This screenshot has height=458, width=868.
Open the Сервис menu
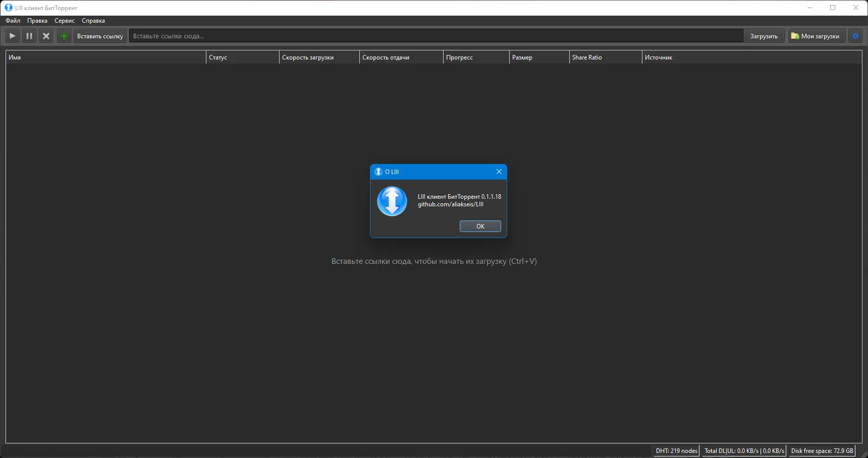tap(64, 21)
